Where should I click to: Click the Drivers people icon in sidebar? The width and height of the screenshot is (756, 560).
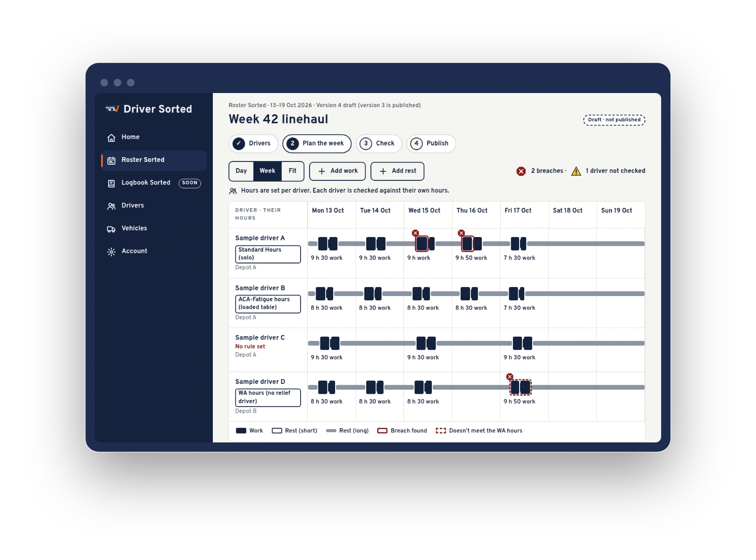pos(111,206)
